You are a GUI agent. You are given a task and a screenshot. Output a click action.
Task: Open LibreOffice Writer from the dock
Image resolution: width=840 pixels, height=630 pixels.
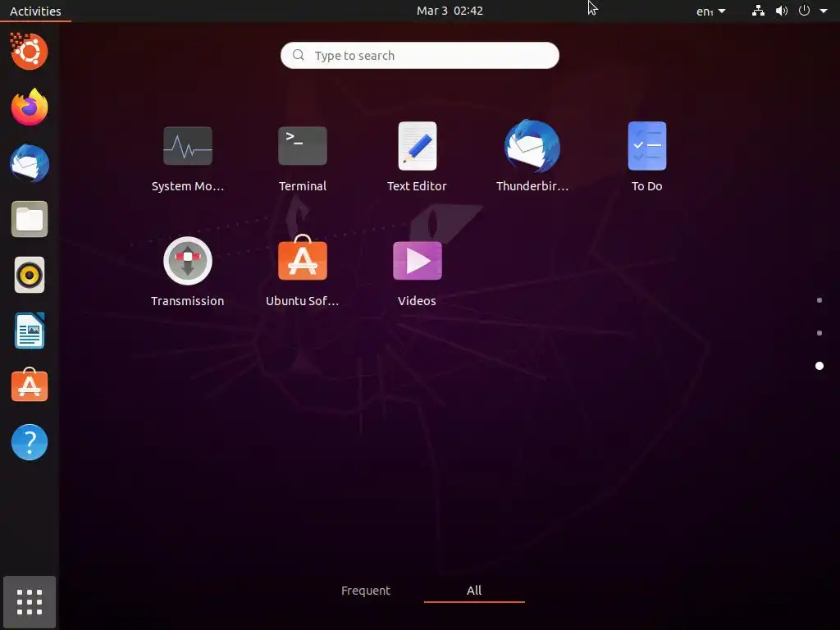click(30, 331)
